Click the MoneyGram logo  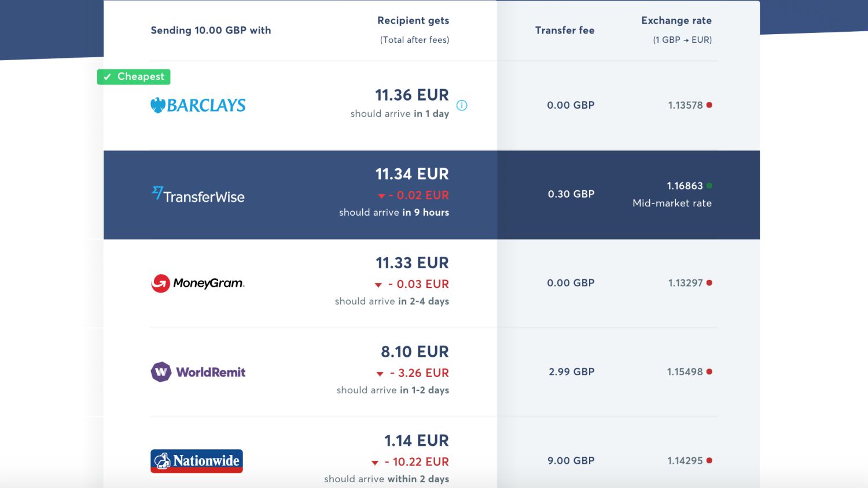pyautogui.click(x=198, y=283)
